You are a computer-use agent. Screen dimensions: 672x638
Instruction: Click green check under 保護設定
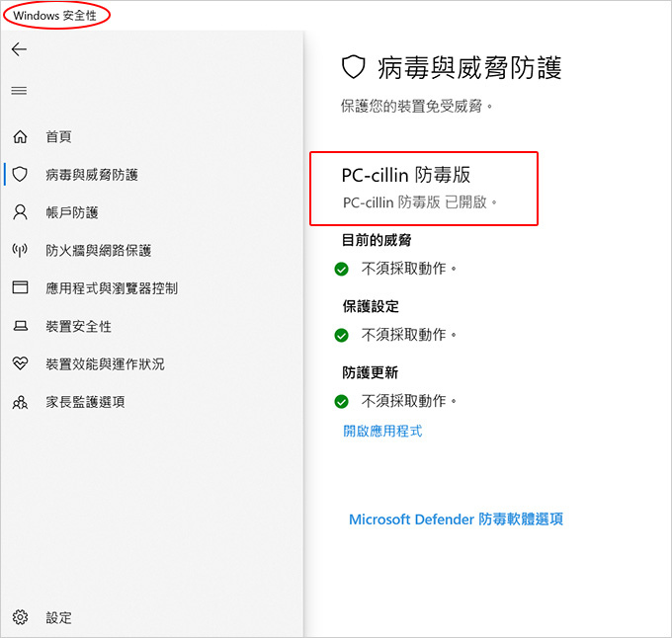[342, 335]
